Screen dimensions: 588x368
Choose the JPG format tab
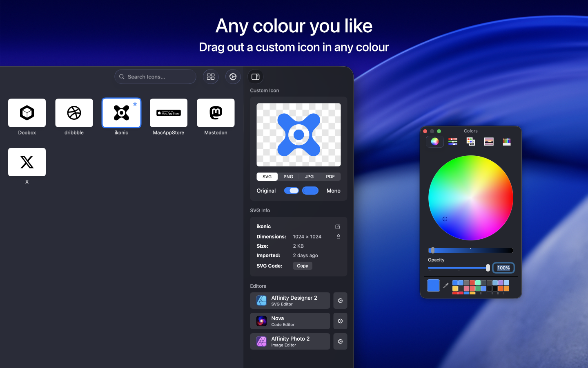tap(310, 177)
